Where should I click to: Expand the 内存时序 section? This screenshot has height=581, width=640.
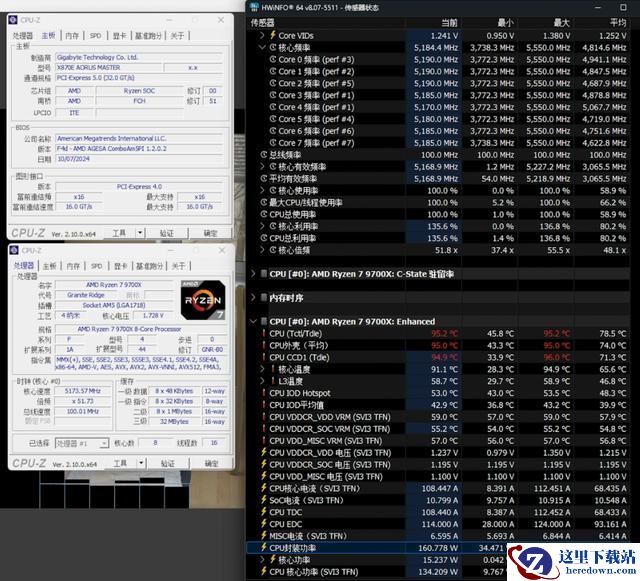pyautogui.click(x=253, y=298)
